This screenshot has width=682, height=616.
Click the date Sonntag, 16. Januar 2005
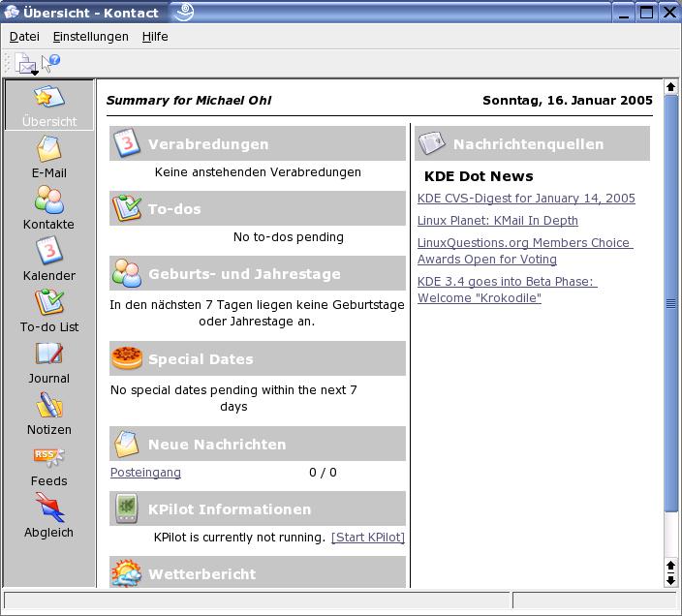[x=568, y=101]
